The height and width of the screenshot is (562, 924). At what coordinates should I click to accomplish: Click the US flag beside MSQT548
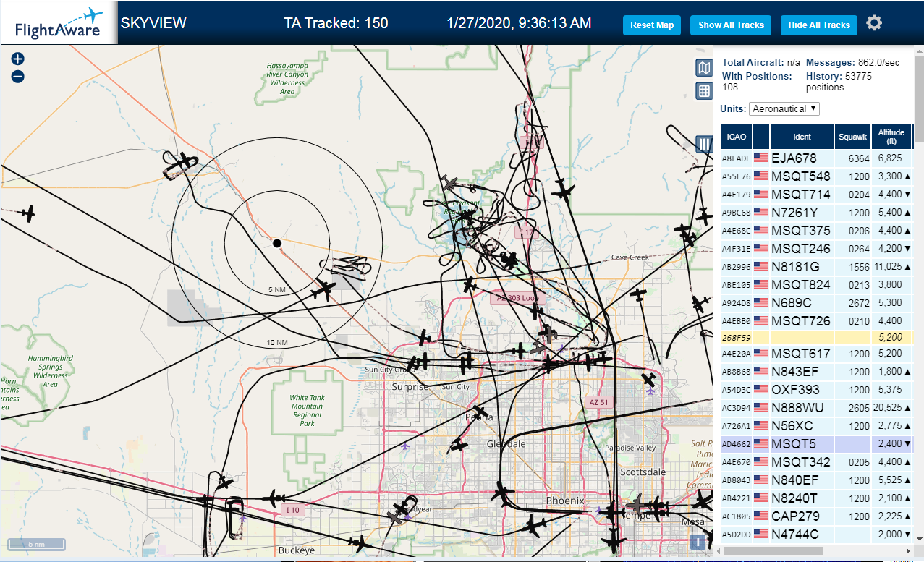coord(761,176)
